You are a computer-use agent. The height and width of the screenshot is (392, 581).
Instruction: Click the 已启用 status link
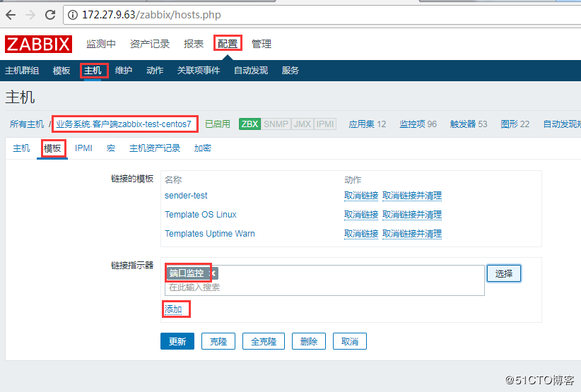(x=218, y=124)
